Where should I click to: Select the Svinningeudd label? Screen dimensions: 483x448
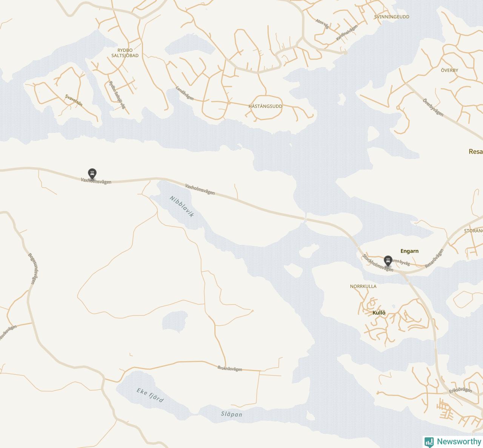[x=392, y=17]
